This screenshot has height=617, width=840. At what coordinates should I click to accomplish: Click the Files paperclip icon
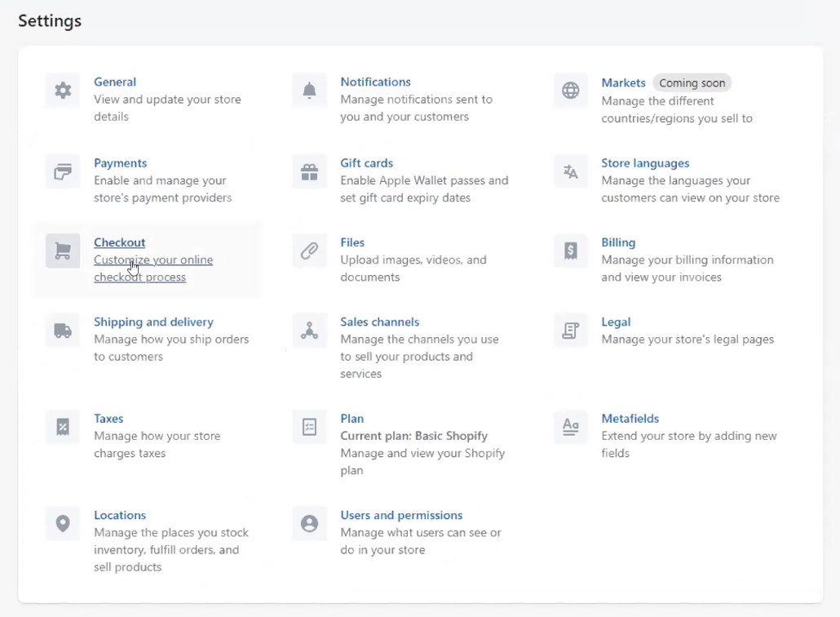(309, 251)
